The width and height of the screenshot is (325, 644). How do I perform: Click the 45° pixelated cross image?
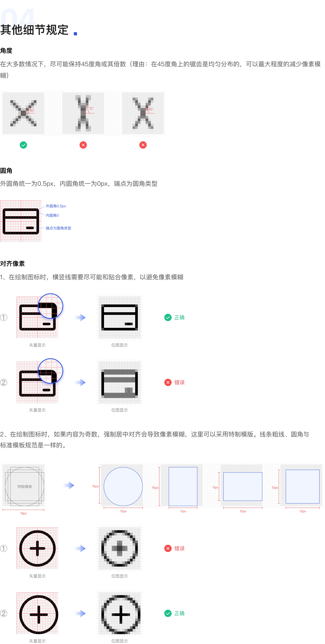[x=23, y=113]
